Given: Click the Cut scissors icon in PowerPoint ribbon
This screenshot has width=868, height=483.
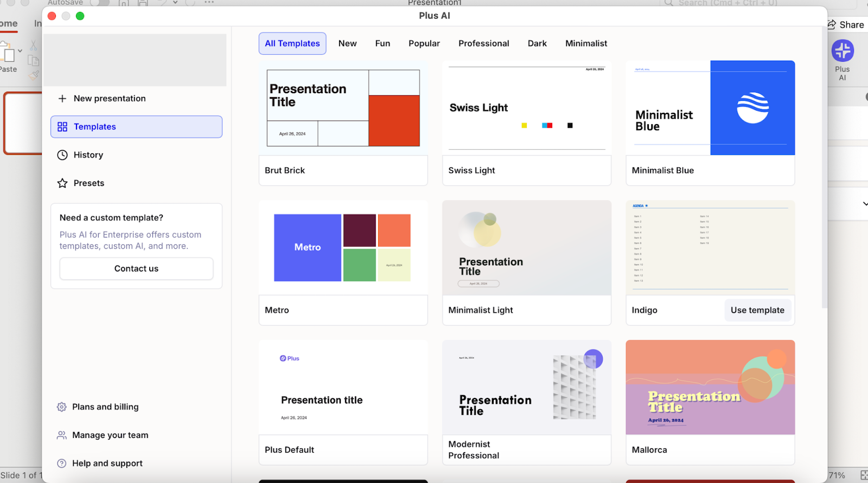Looking at the screenshot, I should (x=34, y=46).
